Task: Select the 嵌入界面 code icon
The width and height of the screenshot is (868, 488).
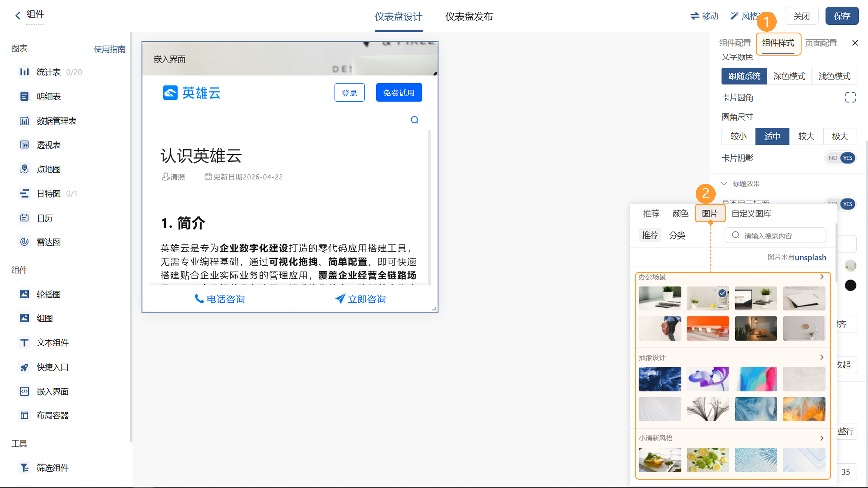Action: 24,391
